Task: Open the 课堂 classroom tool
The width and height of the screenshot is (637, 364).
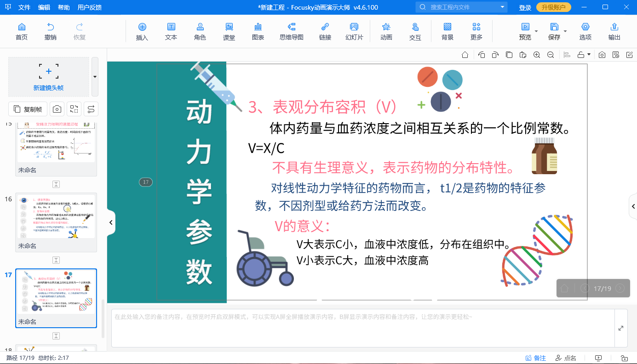Action: pos(229,32)
